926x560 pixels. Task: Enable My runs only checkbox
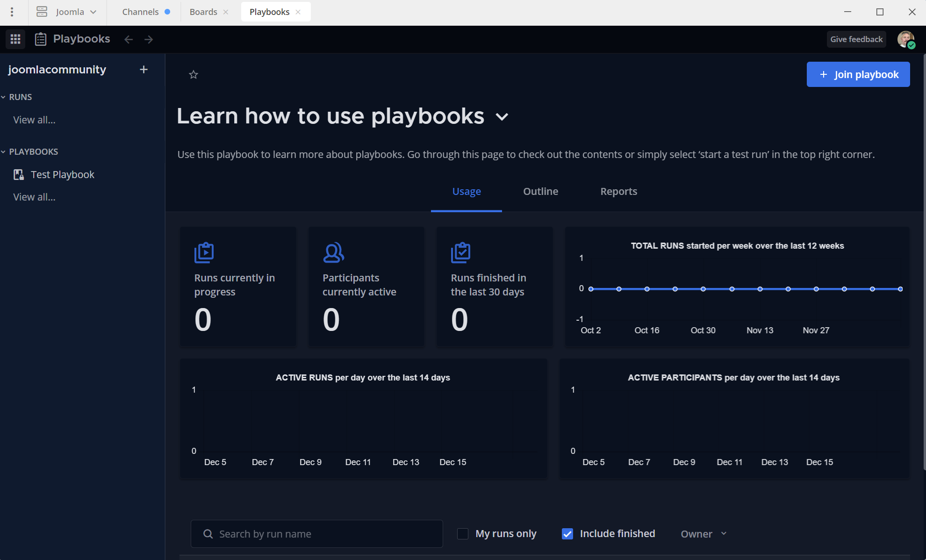[x=463, y=534]
